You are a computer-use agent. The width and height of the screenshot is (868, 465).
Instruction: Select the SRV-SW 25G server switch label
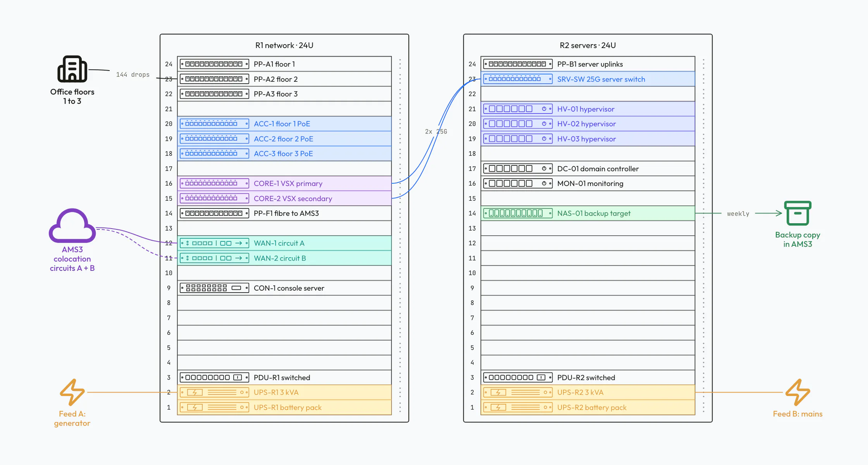point(601,79)
